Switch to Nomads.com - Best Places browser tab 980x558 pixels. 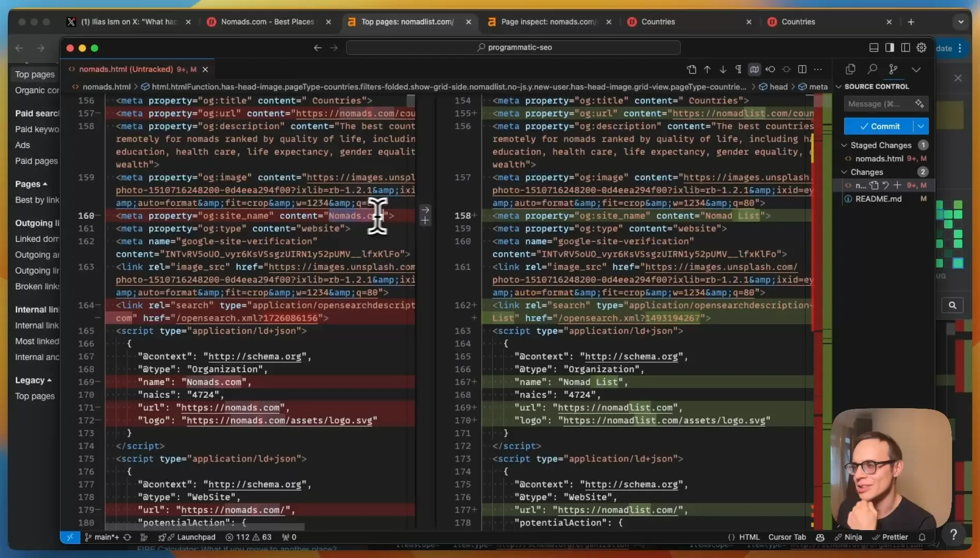click(x=268, y=22)
